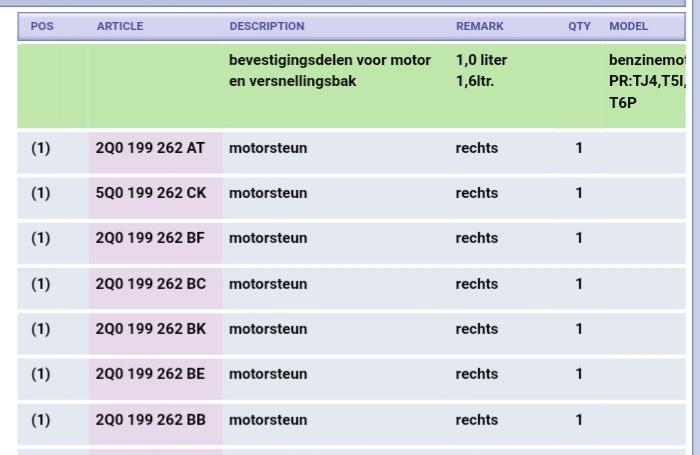Click quantity 1 in the 2Q0 199 262 BC row
Screen dimensions: 700x455
point(579,284)
